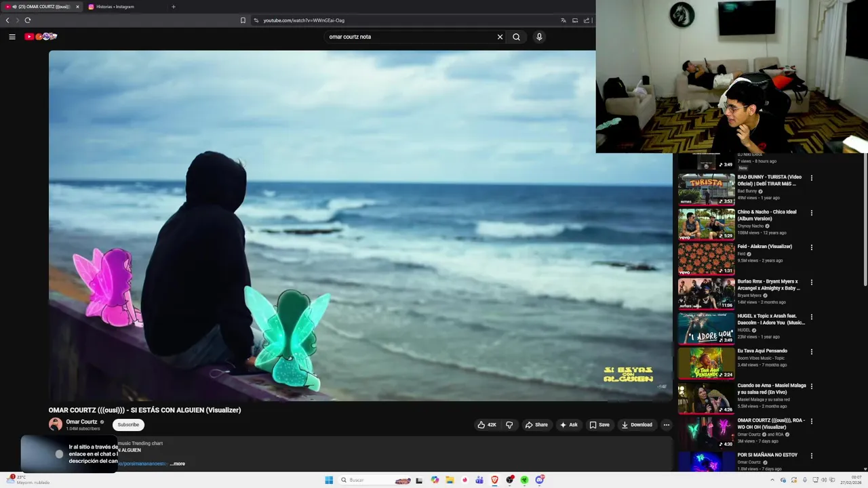Reload the page in the browser
868x488 pixels.
[x=28, y=20]
